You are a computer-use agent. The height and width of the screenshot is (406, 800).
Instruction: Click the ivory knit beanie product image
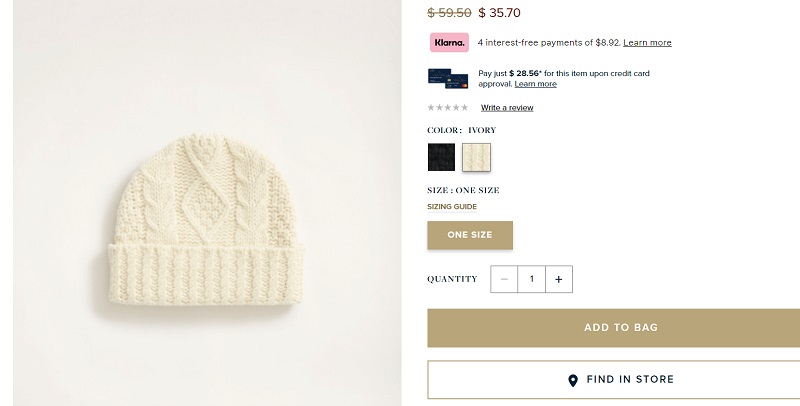pyautogui.click(x=206, y=220)
